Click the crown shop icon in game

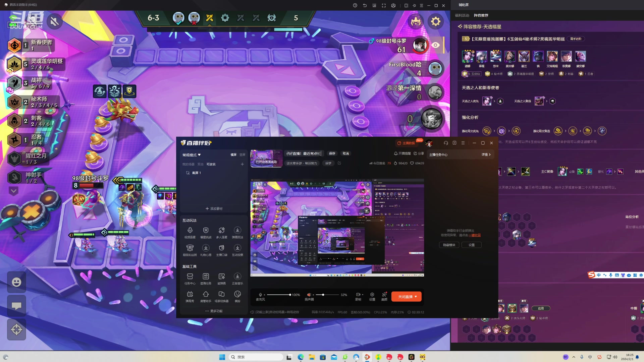(416, 21)
